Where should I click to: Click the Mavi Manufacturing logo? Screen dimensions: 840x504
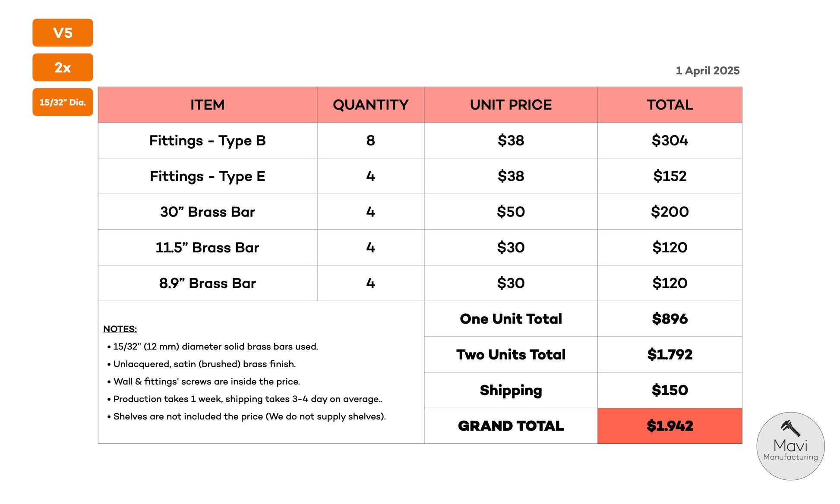coord(790,446)
